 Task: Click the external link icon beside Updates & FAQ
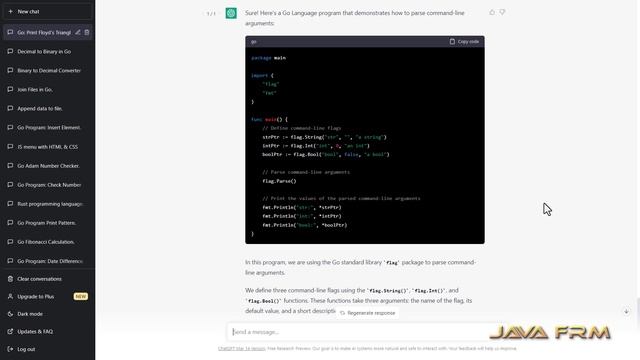[x=10, y=331]
